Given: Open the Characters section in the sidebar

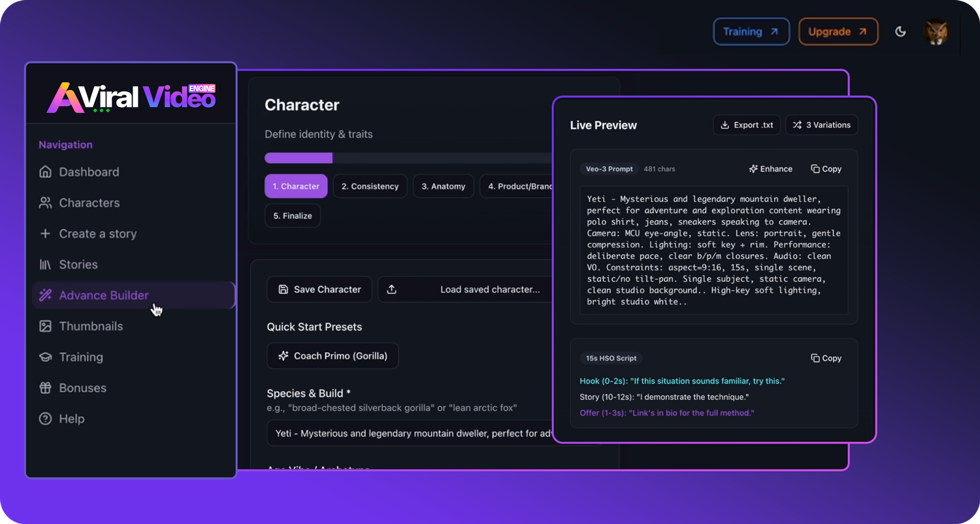Looking at the screenshot, I should point(89,203).
